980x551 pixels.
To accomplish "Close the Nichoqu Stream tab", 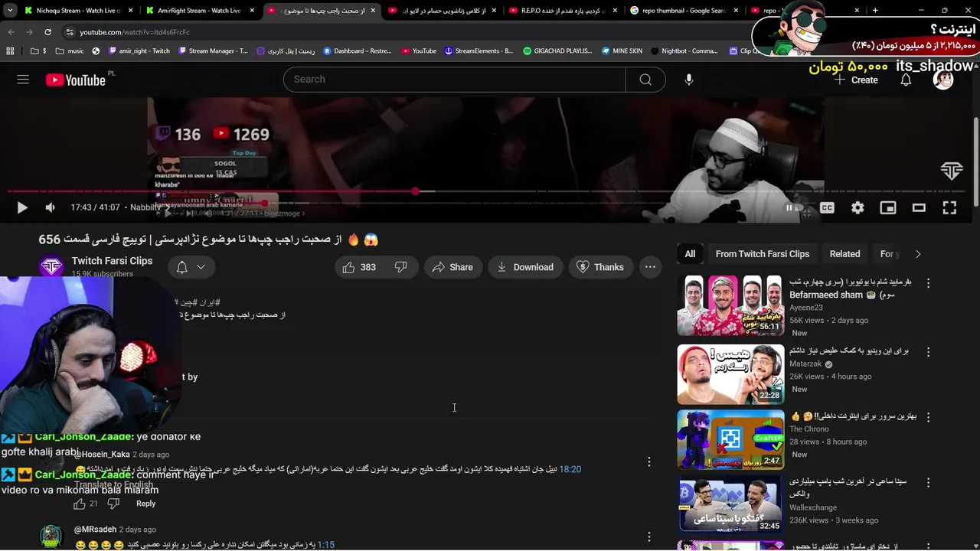I will (x=129, y=11).
